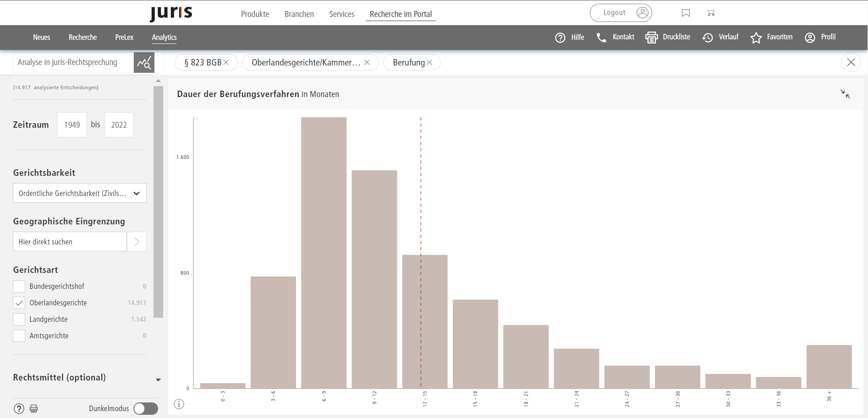868x418 pixels.
Task: Switch to the PreLex tab
Action: 124,37
